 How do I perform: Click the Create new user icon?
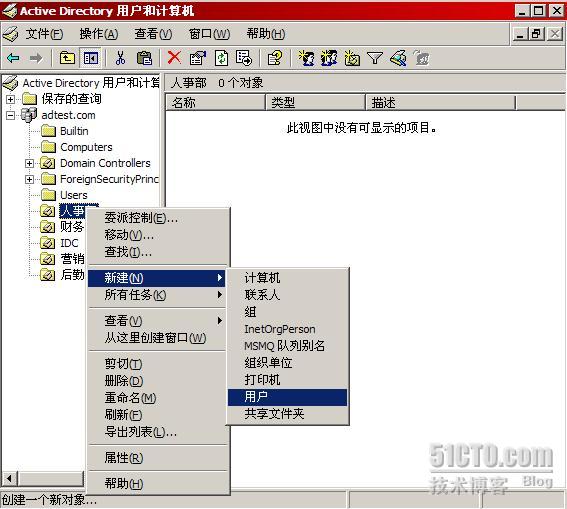coord(306,58)
